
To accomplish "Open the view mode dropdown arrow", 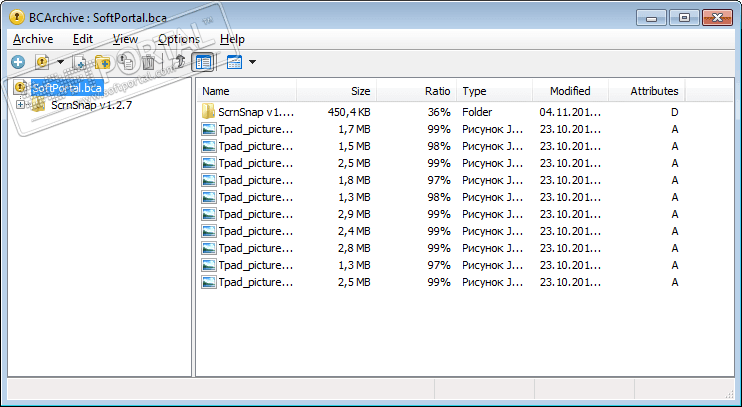I will pos(252,62).
